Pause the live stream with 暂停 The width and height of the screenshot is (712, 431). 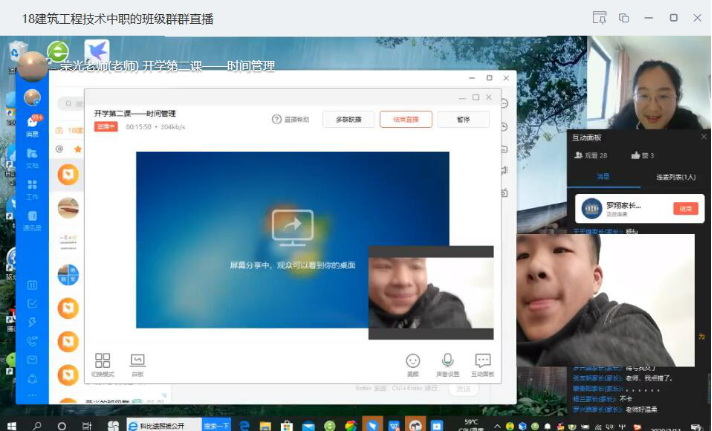point(462,119)
